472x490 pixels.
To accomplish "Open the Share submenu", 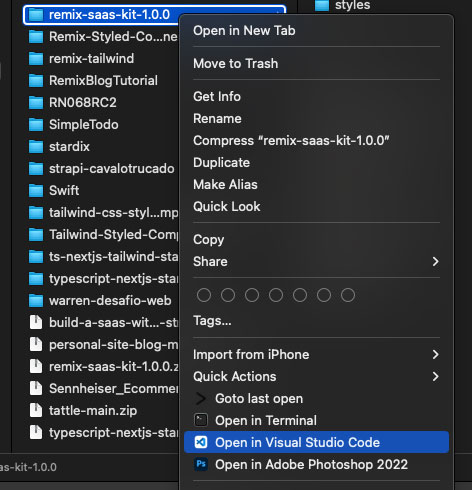I will click(x=316, y=262).
